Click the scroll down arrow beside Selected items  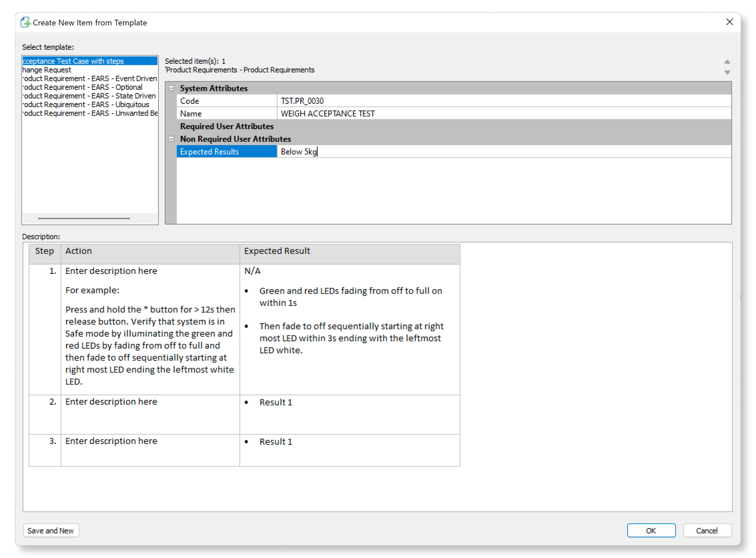(x=727, y=72)
